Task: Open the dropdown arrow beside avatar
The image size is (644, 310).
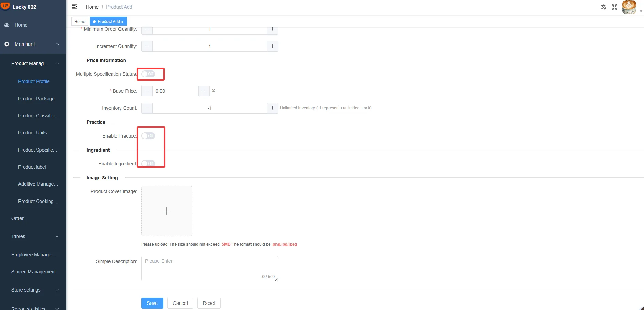Action: (x=641, y=11)
